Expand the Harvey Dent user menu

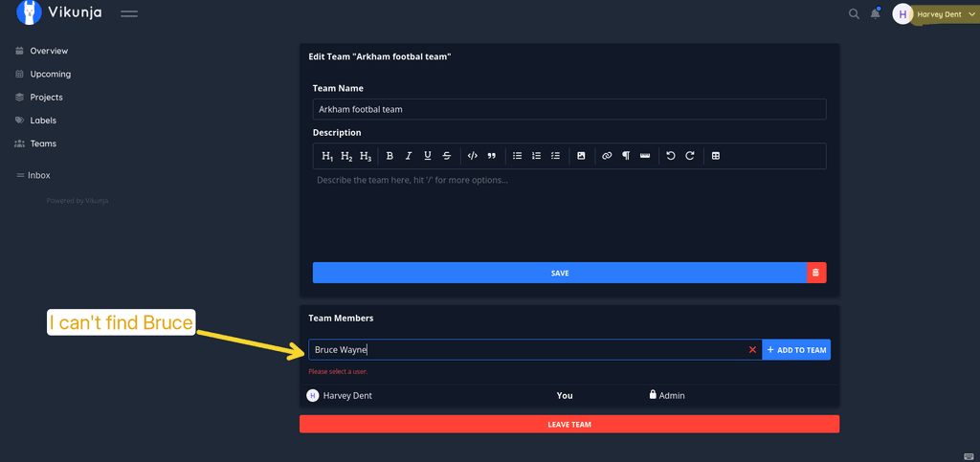coord(936,13)
